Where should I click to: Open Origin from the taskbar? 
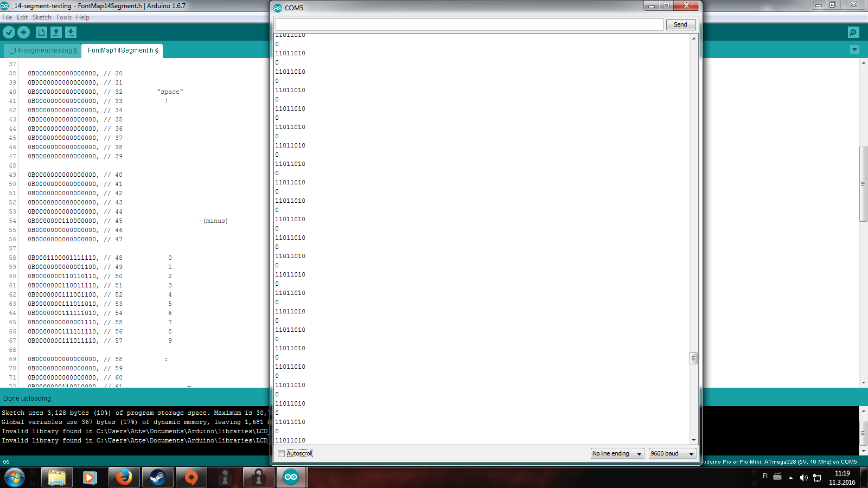tap(191, 478)
